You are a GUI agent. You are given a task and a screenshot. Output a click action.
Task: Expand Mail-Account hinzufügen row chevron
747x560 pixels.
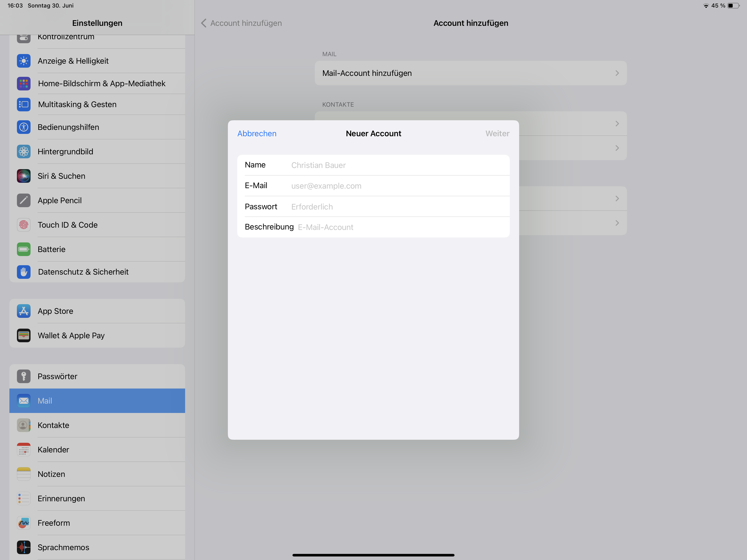coord(617,73)
